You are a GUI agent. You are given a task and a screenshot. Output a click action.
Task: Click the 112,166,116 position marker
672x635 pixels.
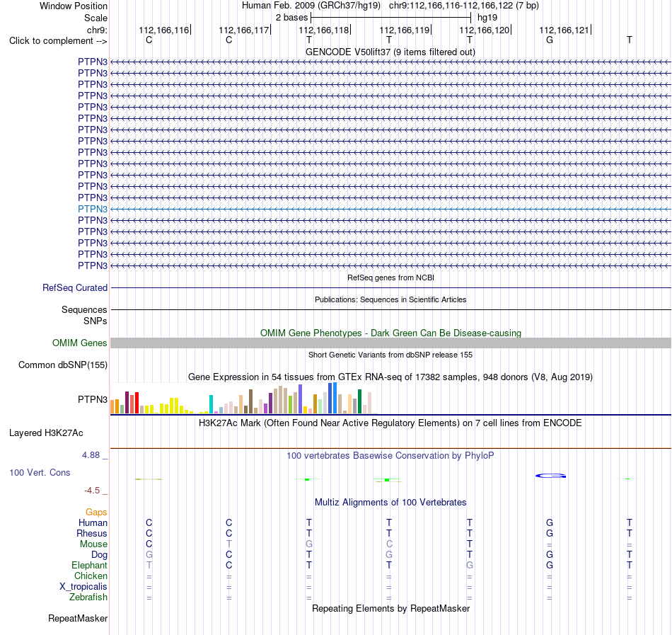[165, 30]
